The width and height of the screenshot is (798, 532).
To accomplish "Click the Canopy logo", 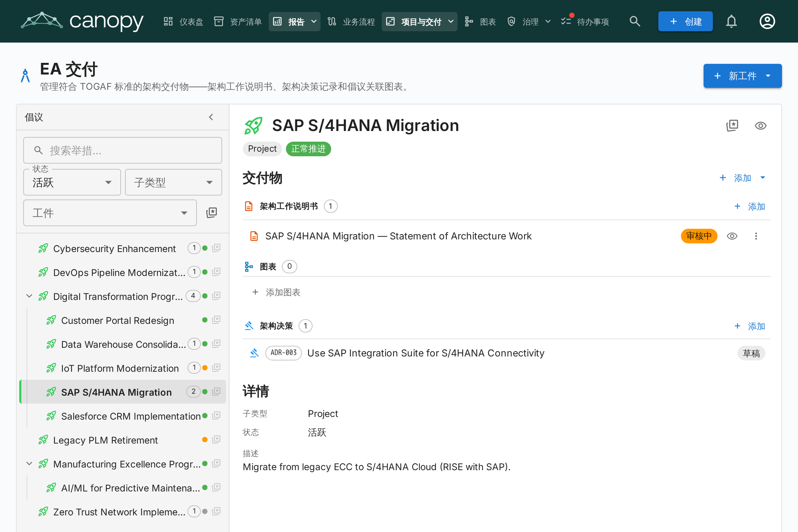I will point(82,21).
